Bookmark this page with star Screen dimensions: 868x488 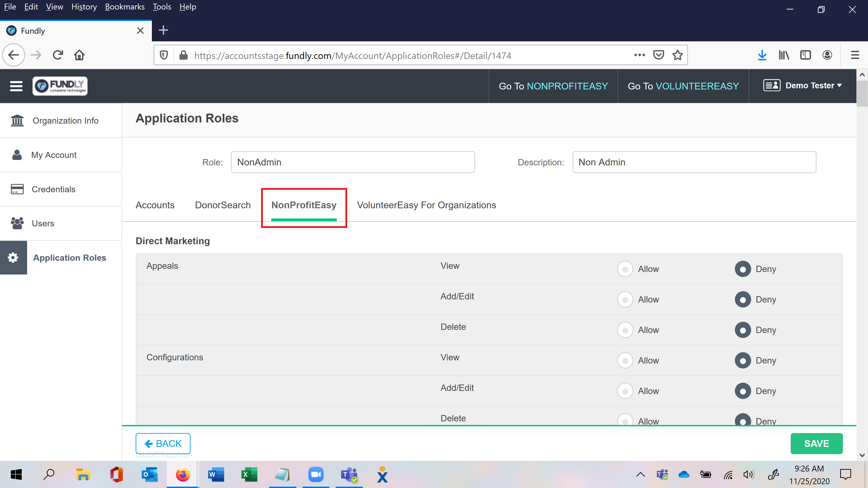pyautogui.click(x=677, y=55)
